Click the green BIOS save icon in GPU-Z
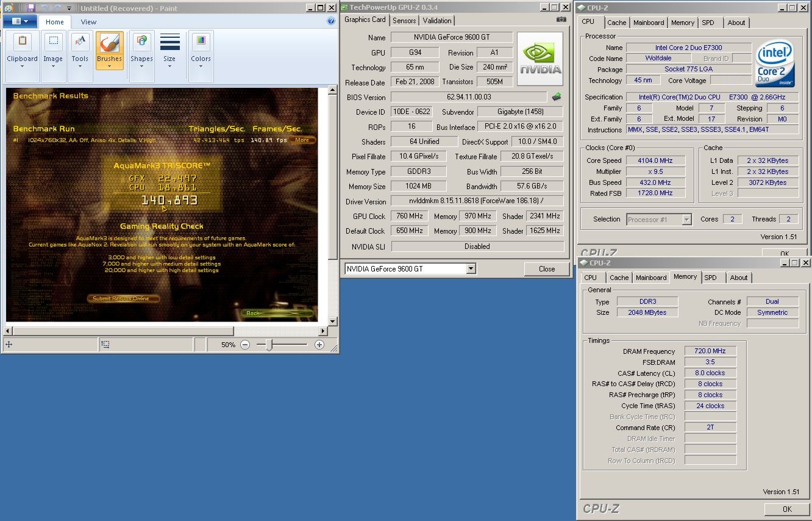The width and height of the screenshot is (812, 521). click(x=557, y=96)
